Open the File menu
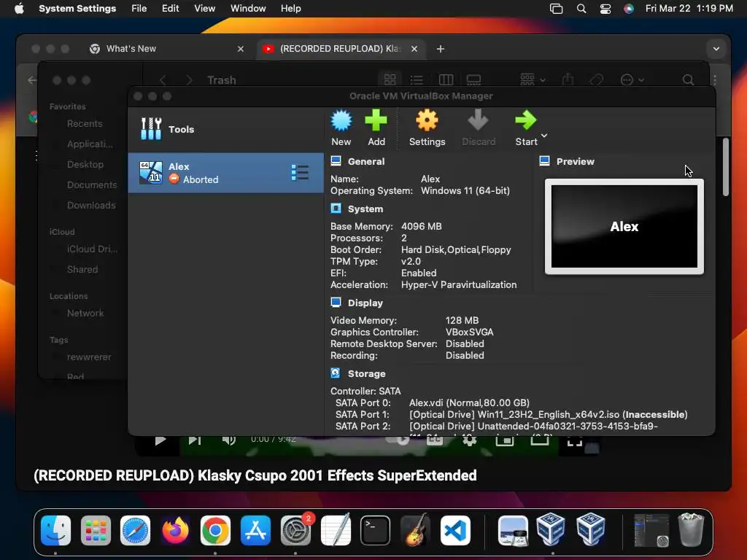Viewport: 747px width, 560px height. pyautogui.click(x=139, y=9)
